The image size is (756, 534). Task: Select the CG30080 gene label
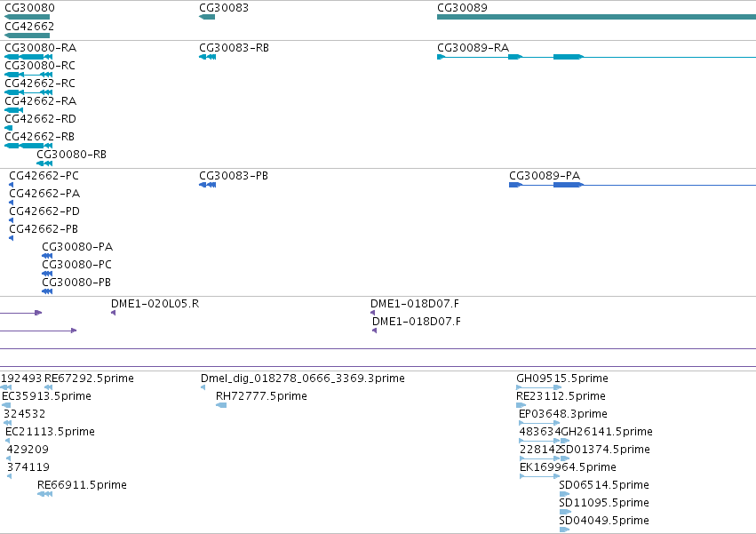(29, 8)
